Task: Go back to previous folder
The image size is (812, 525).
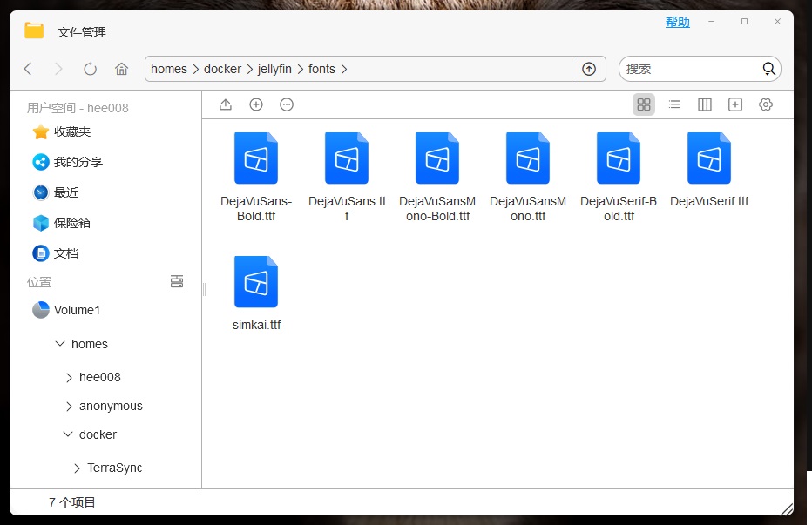Action: 29,69
